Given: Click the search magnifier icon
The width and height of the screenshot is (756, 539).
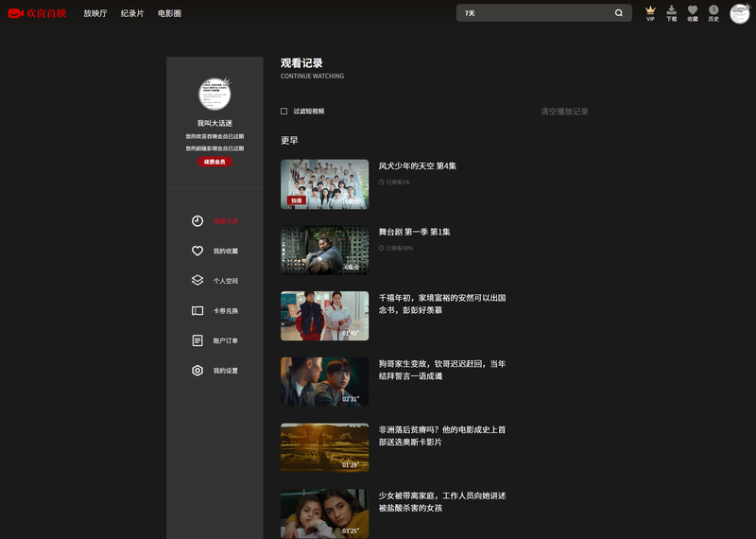Looking at the screenshot, I should coord(619,13).
